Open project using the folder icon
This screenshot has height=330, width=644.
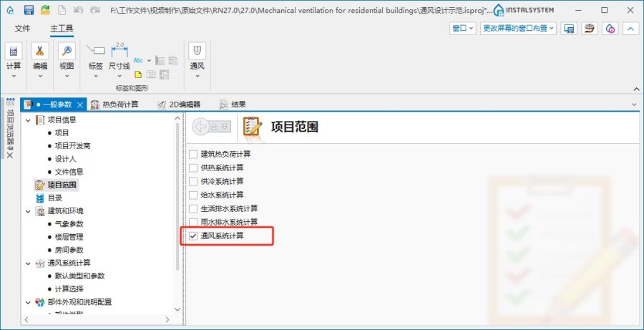45,10
